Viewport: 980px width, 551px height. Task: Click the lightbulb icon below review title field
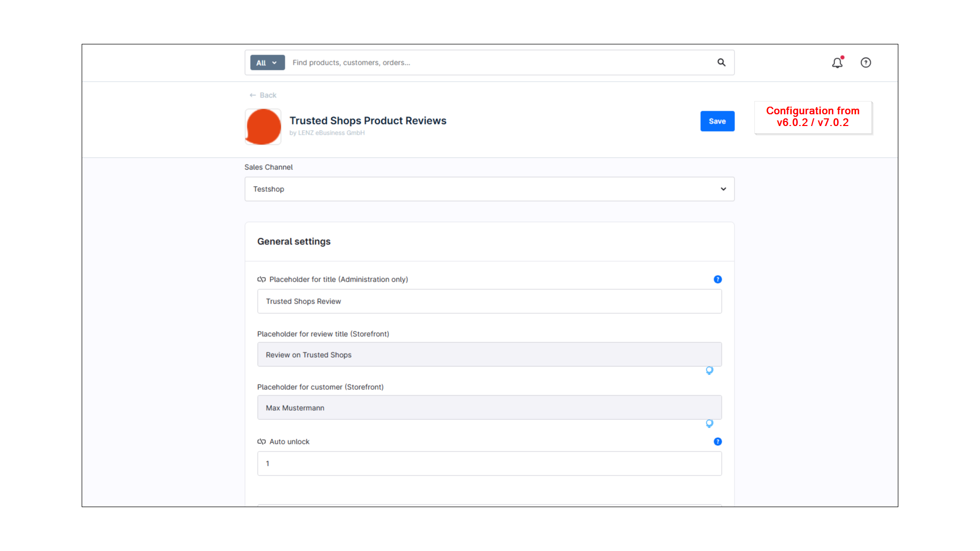click(x=709, y=370)
